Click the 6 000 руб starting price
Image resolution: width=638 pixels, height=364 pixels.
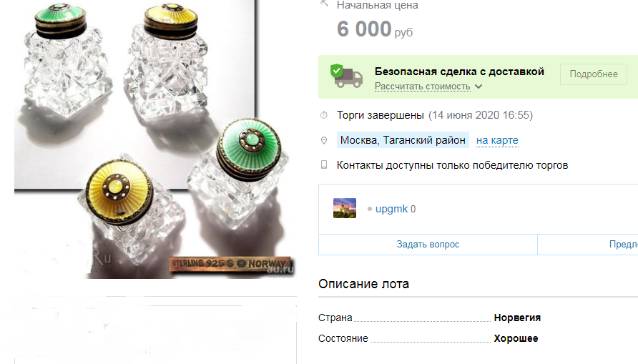click(x=375, y=29)
